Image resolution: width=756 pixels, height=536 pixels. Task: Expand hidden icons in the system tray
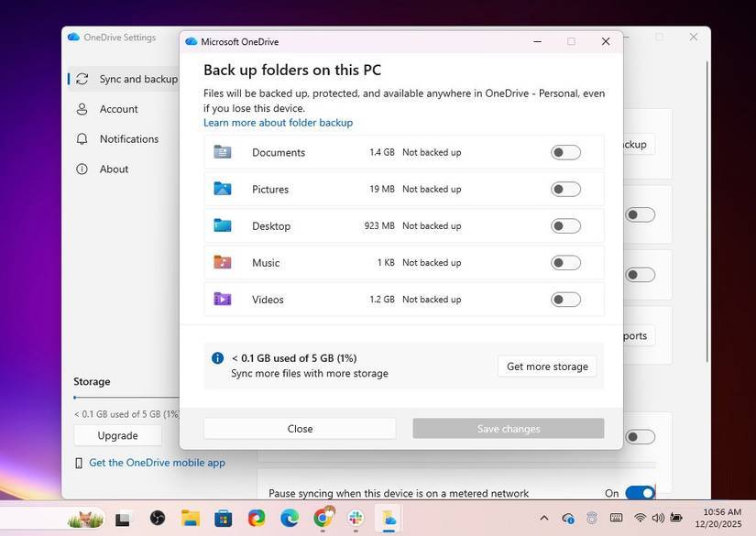tap(543, 519)
